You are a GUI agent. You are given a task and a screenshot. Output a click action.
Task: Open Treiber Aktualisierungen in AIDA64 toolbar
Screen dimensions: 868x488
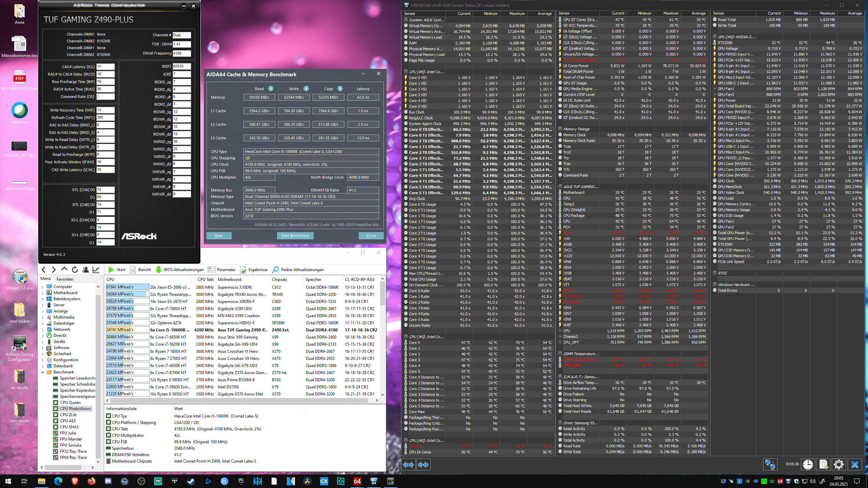(298, 269)
